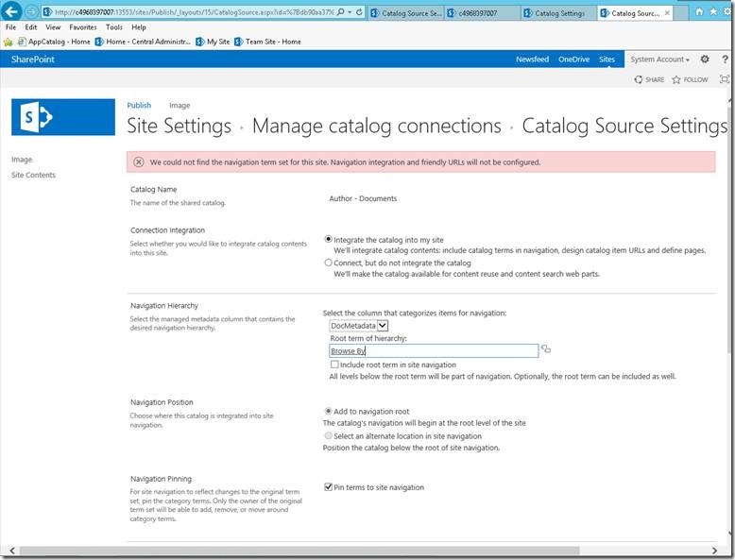
Task: Expand the address bar dropdown arrow
Action: coord(350,12)
